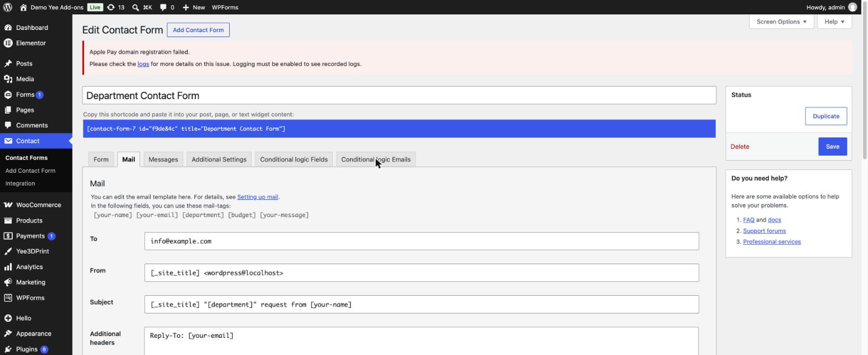Image resolution: width=868 pixels, height=355 pixels.
Task: Open the Setting up mail link
Action: [257, 197]
